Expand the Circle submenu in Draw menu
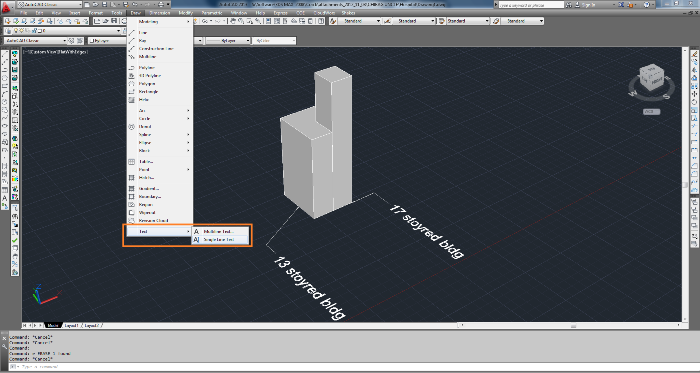700x373 pixels. [160, 118]
